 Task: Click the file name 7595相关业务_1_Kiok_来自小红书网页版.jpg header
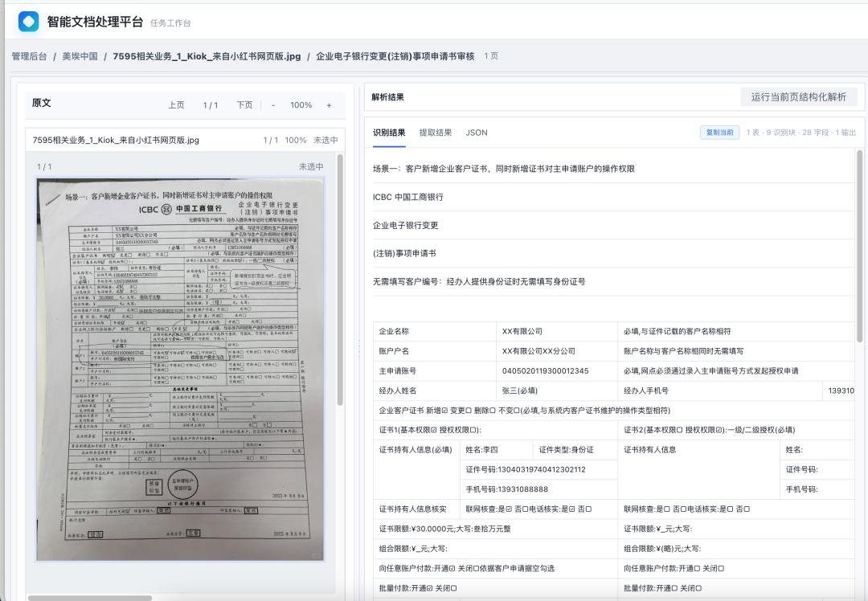tap(116, 140)
